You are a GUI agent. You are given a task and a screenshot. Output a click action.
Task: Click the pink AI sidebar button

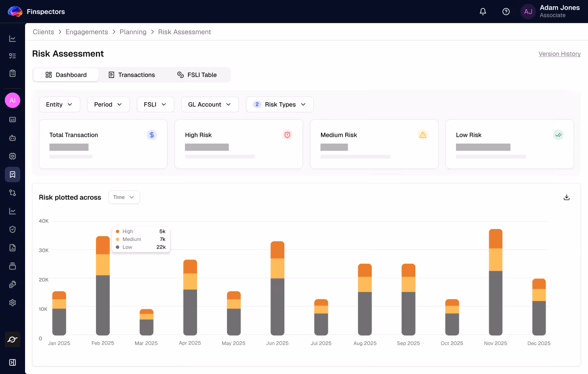(13, 100)
